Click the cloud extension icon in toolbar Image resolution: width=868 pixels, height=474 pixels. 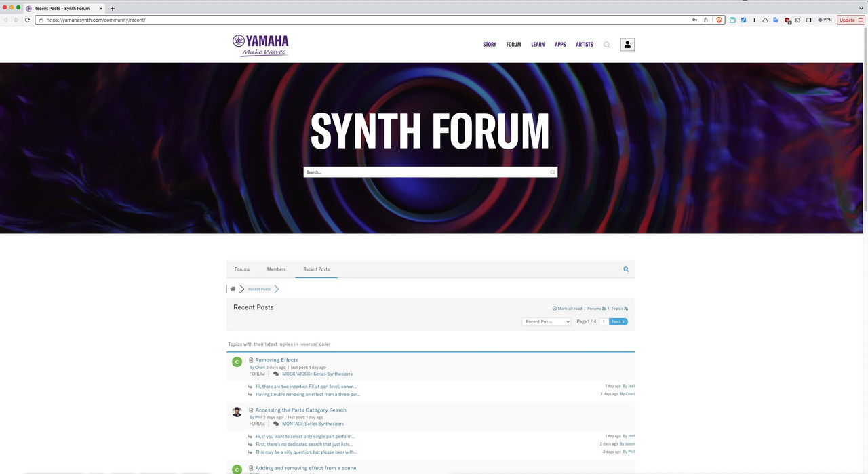765,20
